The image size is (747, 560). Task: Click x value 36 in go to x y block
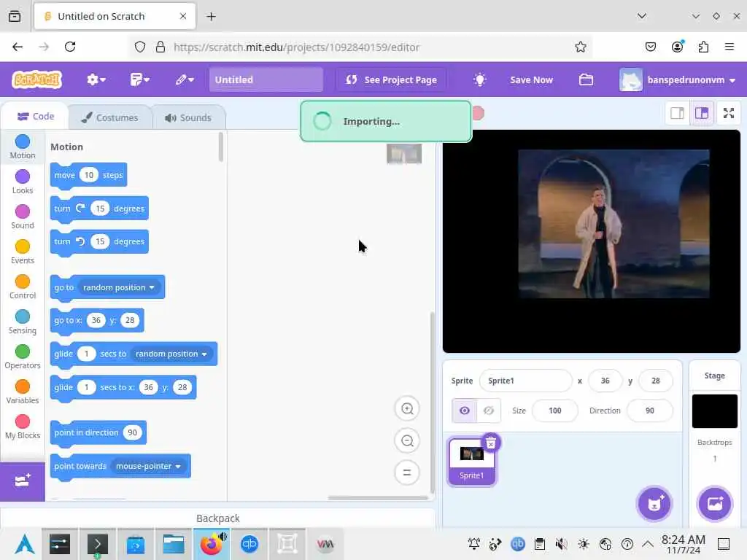click(96, 321)
